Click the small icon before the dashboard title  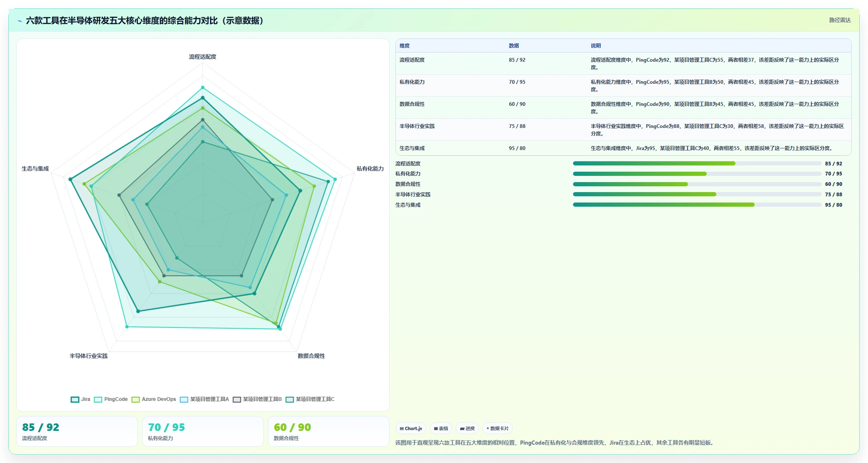(x=20, y=21)
